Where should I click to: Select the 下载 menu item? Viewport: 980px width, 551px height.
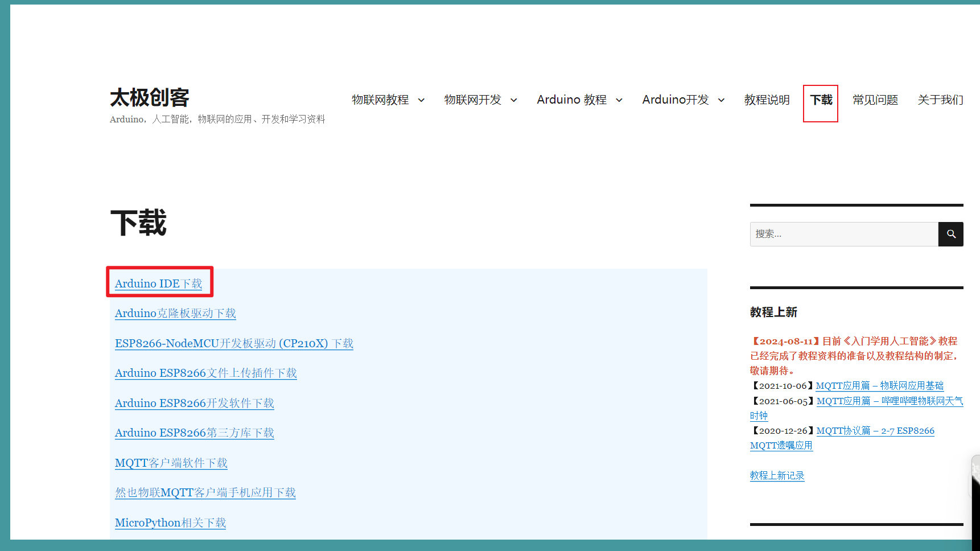pos(821,100)
